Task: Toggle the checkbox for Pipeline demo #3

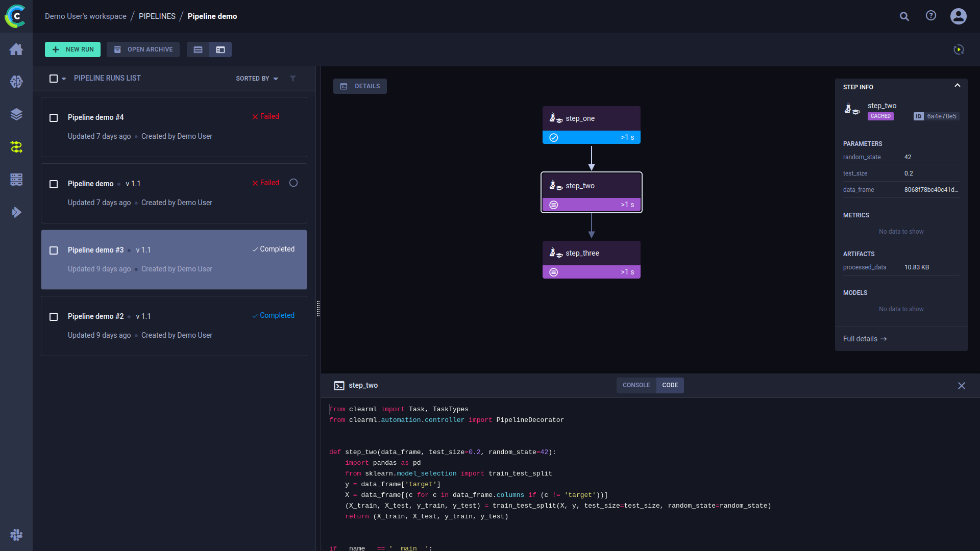Action: coord(54,249)
